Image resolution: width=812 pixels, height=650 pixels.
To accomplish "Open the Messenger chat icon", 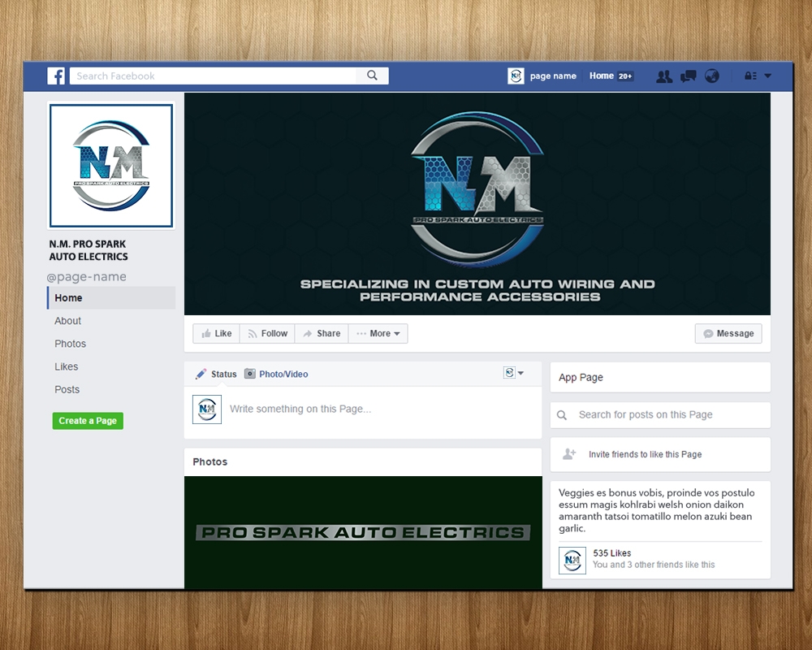I will coord(689,76).
